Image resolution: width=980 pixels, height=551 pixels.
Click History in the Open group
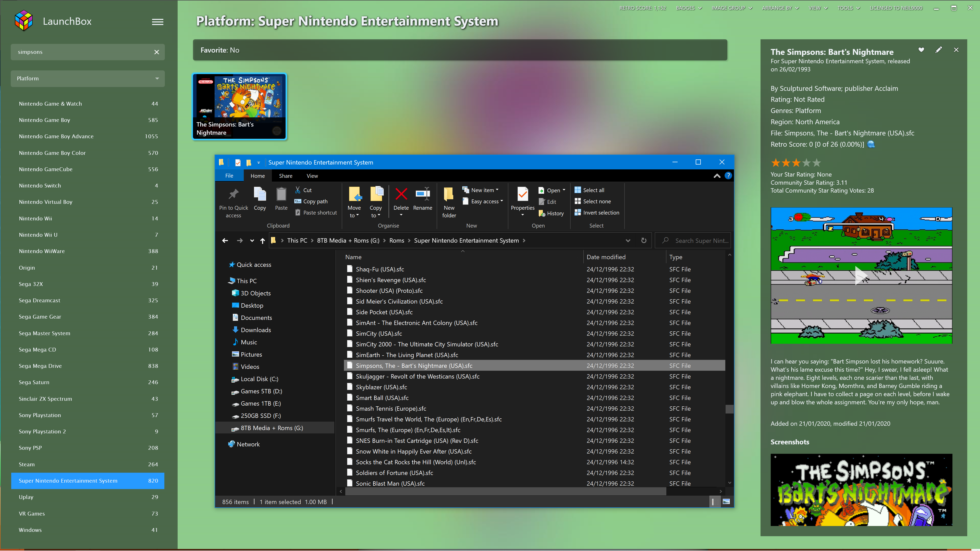tap(551, 213)
